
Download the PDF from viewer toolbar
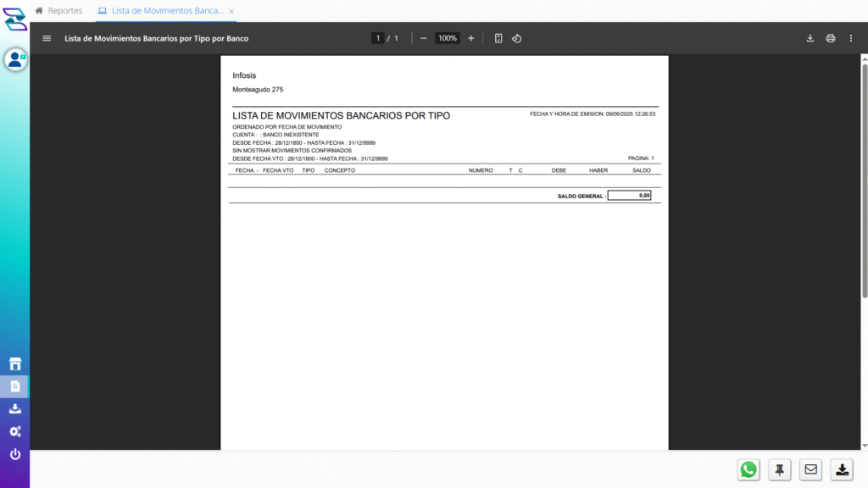[810, 38]
